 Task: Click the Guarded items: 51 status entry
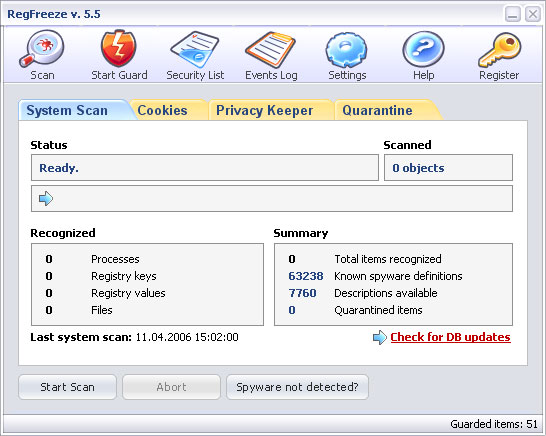pos(494,424)
